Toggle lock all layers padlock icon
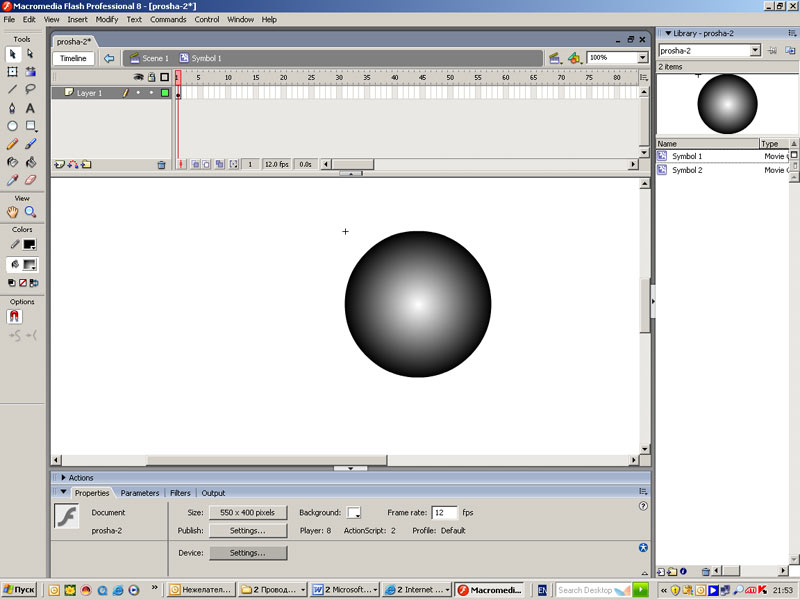 (x=151, y=77)
